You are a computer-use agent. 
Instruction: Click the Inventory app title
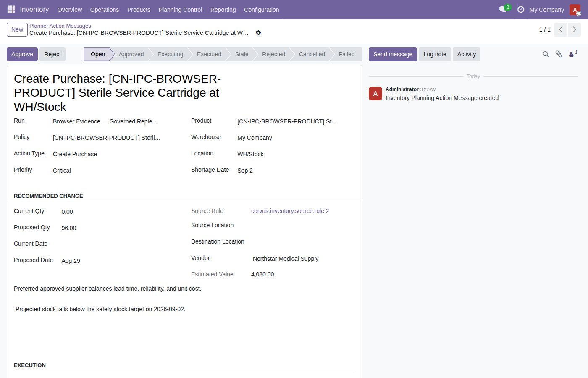[34, 9]
